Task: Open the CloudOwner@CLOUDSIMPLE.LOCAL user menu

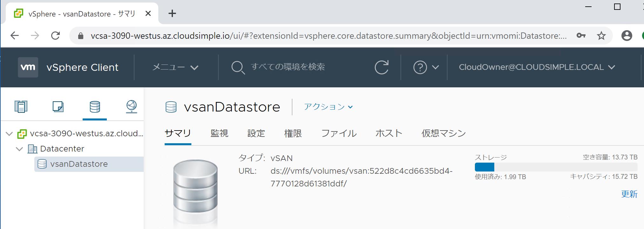Action: coord(537,67)
